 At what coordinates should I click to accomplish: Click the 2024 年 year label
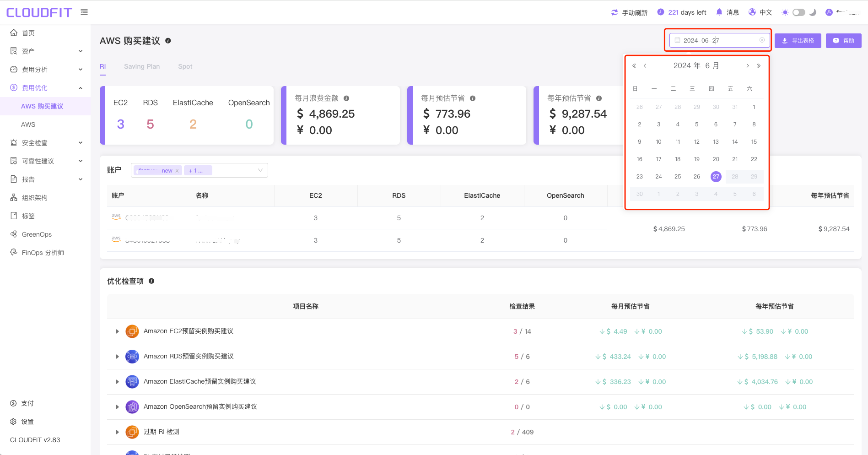[x=687, y=65]
